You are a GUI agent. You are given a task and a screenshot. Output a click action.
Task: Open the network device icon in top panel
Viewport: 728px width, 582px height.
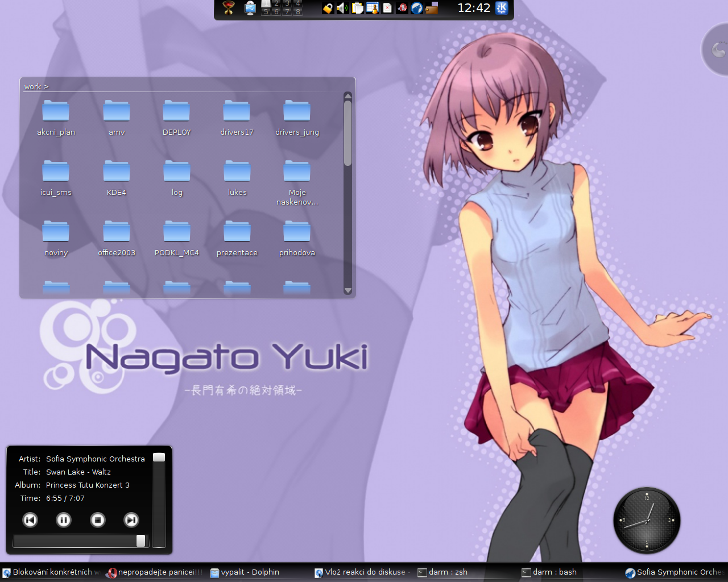click(x=250, y=8)
